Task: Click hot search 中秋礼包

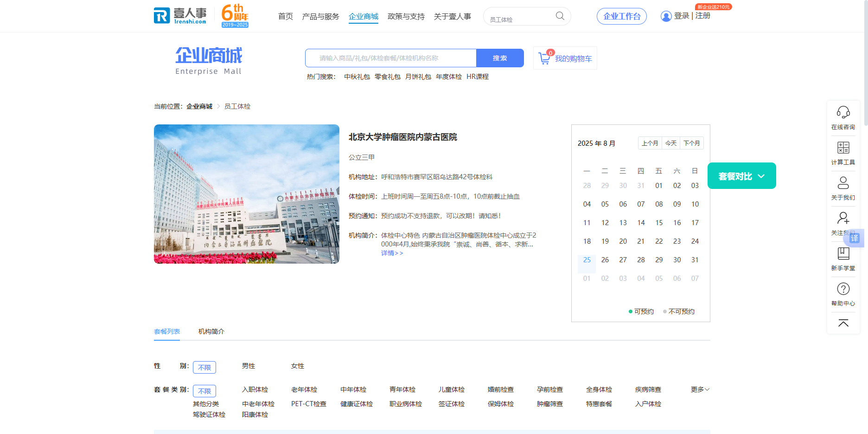Action: point(357,77)
